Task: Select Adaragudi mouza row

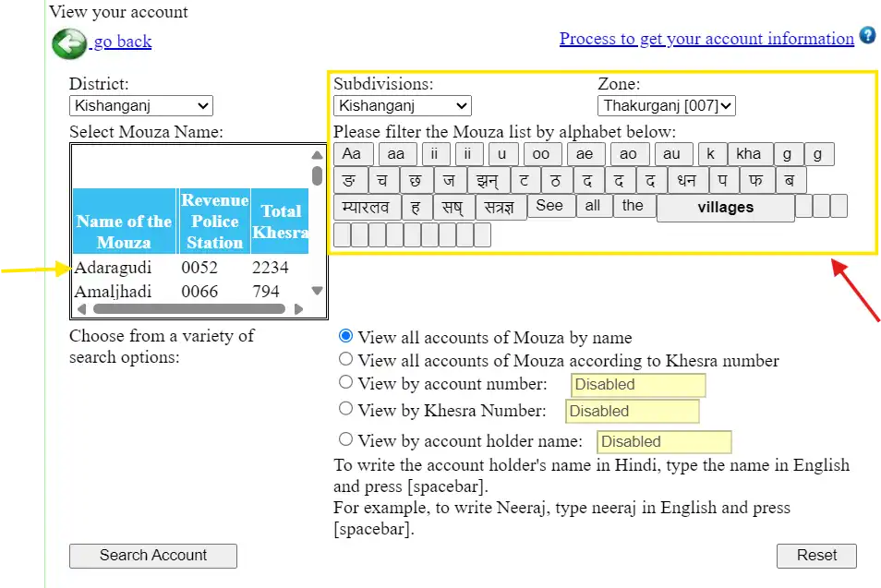Action: [190, 268]
